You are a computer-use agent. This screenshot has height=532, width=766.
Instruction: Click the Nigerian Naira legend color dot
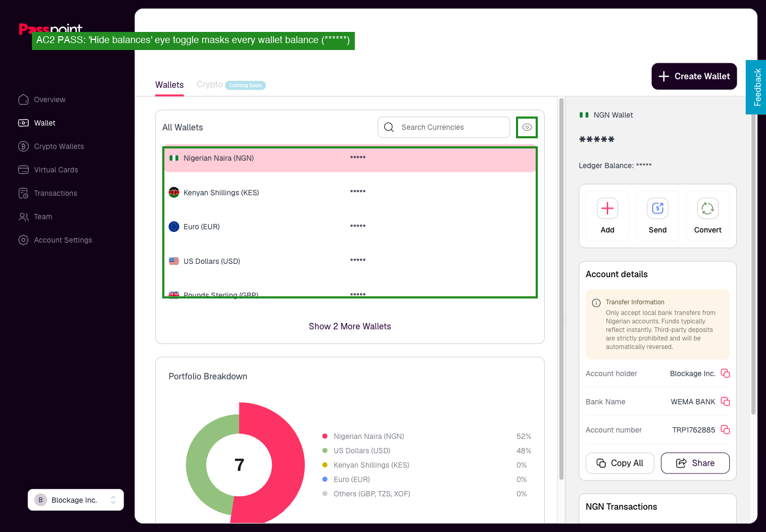click(325, 436)
